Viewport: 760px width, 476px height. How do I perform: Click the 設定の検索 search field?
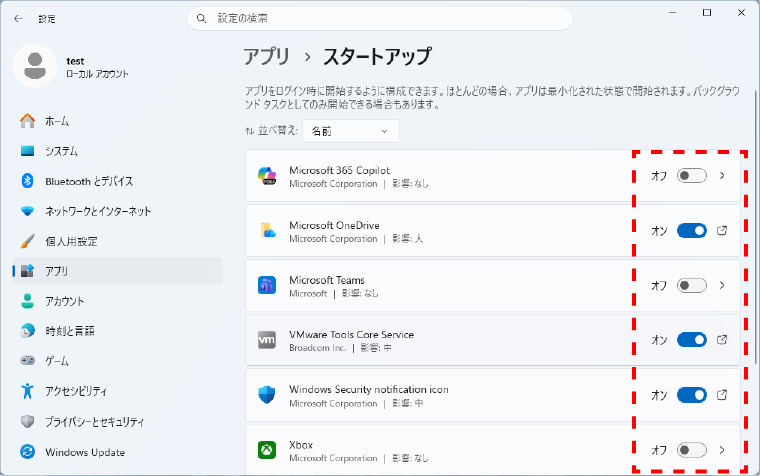point(380,19)
